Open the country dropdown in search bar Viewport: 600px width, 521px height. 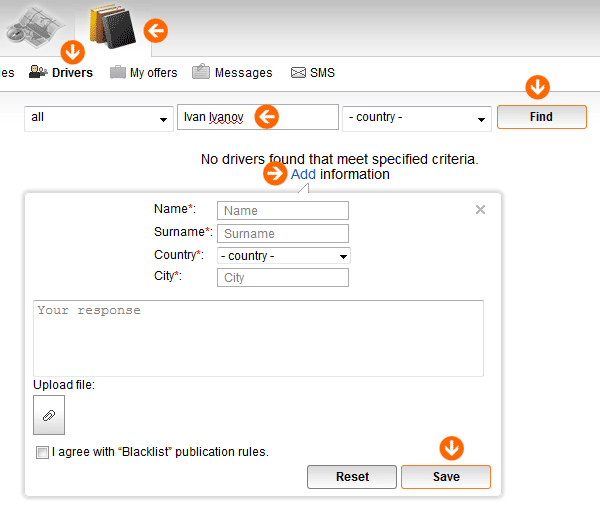(x=415, y=118)
